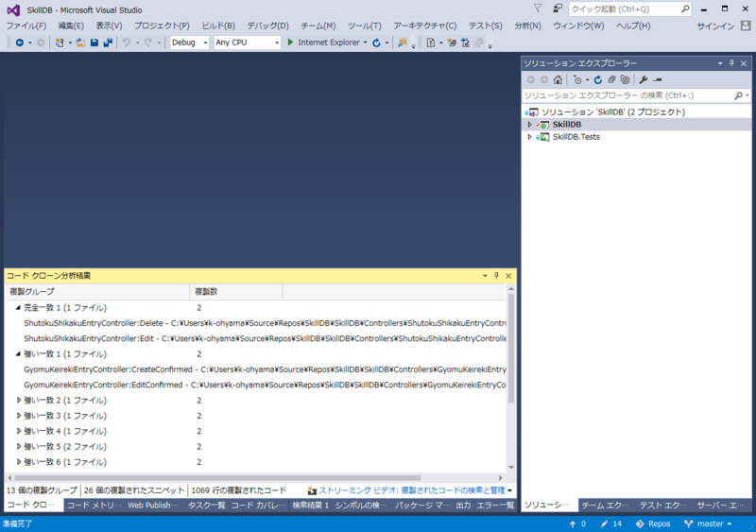Open the アーキテクチャ(C) menu
Screen dimensions: 756x532
pos(424,26)
